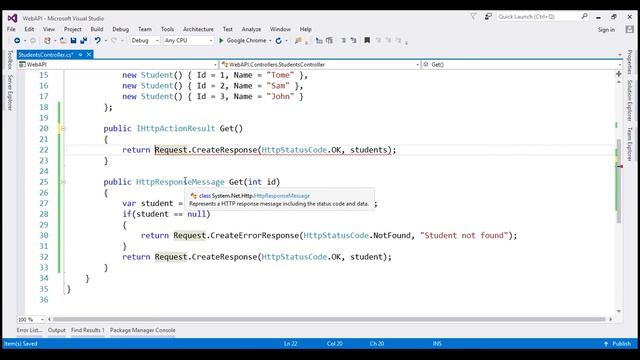Open the Solution Explorer side tab
Image resolution: width=640 pixels, height=360 pixels.
630,100
